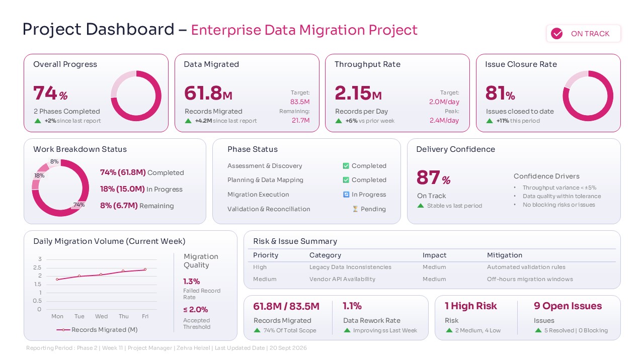The height and width of the screenshot is (362, 644).
Task: Select the Work Breakdown Status donut chart
Action: click(x=60, y=188)
